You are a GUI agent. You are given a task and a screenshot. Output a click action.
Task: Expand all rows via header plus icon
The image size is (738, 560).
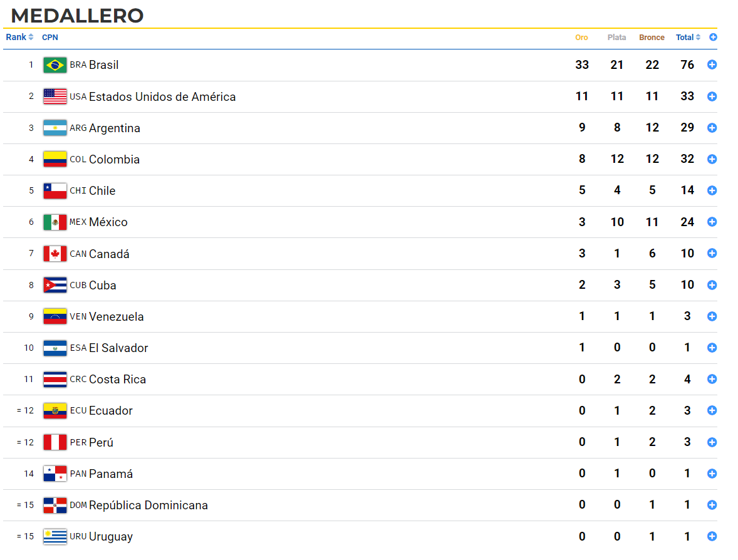coord(713,37)
